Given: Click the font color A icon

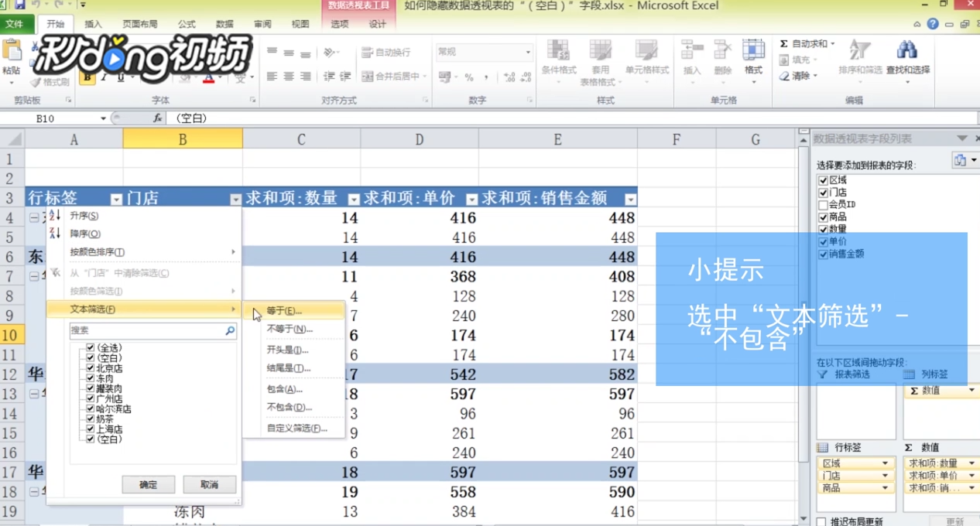Looking at the screenshot, I should (208, 77).
